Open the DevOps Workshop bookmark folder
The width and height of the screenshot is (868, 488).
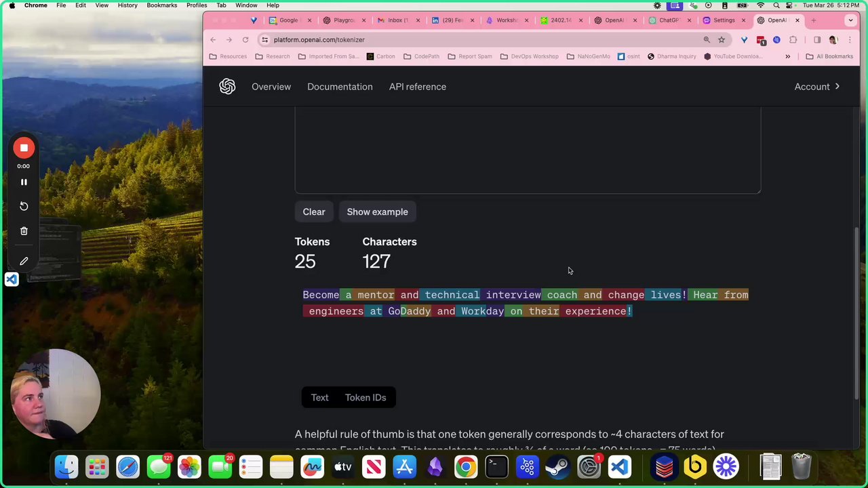coord(529,56)
